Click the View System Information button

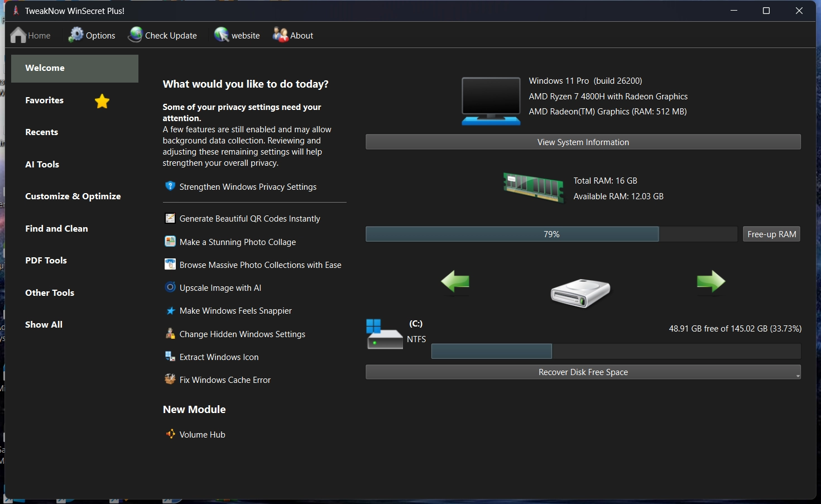pyautogui.click(x=583, y=142)
